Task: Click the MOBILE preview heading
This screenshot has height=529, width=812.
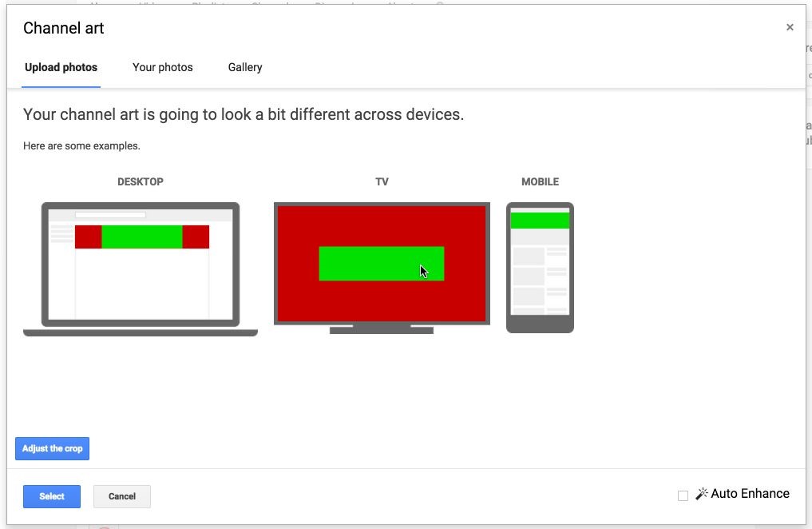Action: tap(540, 181)
